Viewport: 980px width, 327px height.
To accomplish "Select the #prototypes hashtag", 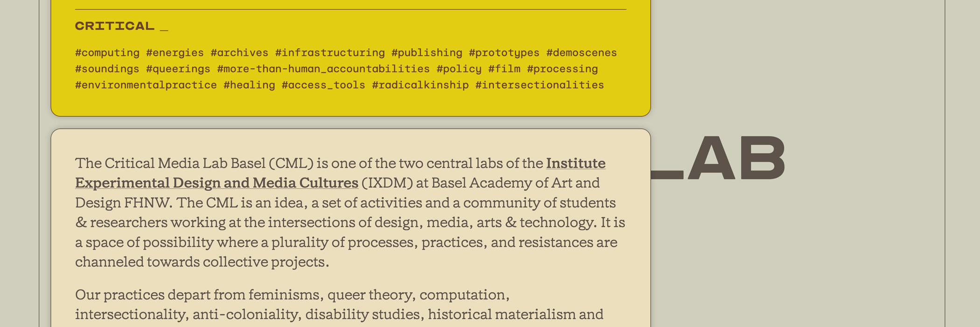I will (504, 53).
